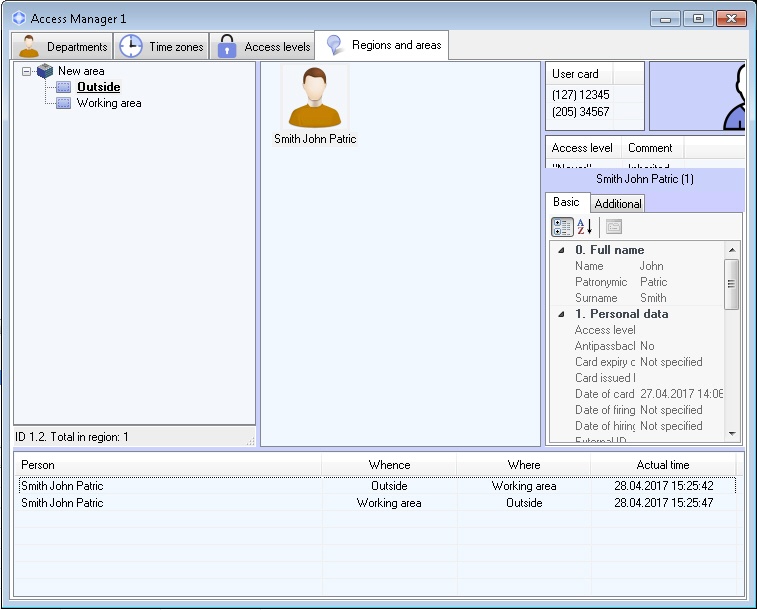Image resolution: width=757 pixels, height=610 pixels.
Task: Click the Whence column header
Action: tap(389, 465)
